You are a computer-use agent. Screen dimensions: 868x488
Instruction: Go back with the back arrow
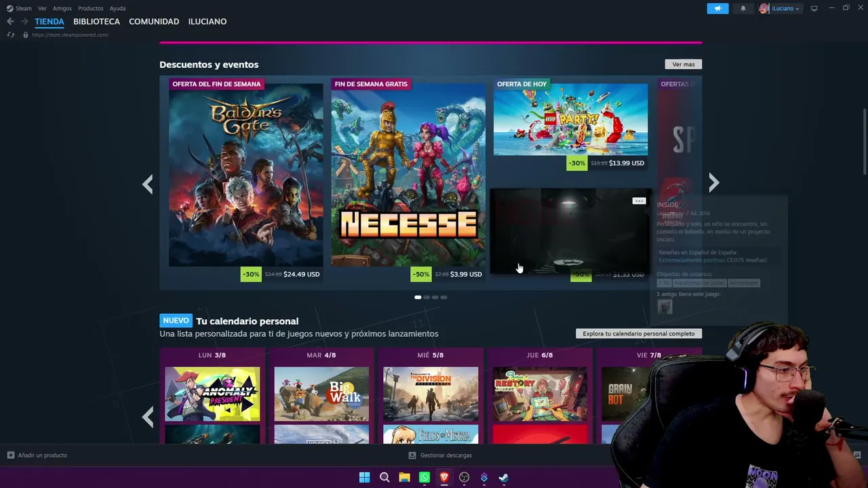tap(10, 22)
